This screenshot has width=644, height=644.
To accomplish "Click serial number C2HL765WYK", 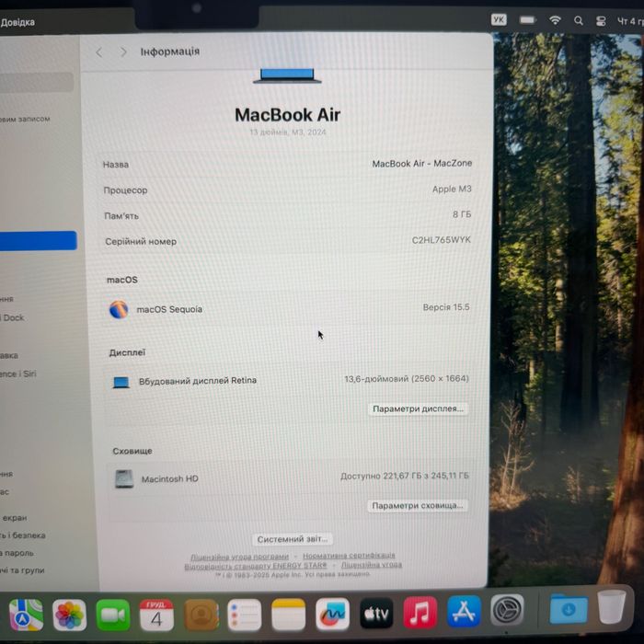I will (x=441, y=240).
